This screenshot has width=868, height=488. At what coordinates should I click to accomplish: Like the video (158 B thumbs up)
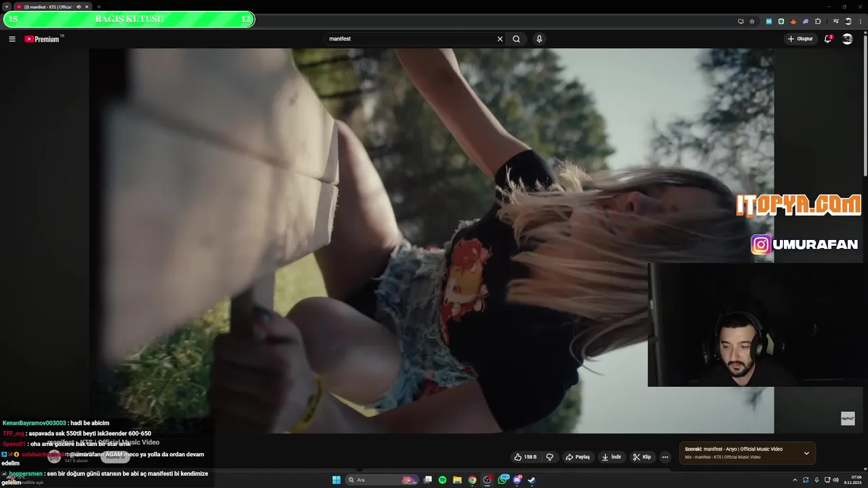click(526, 457)
